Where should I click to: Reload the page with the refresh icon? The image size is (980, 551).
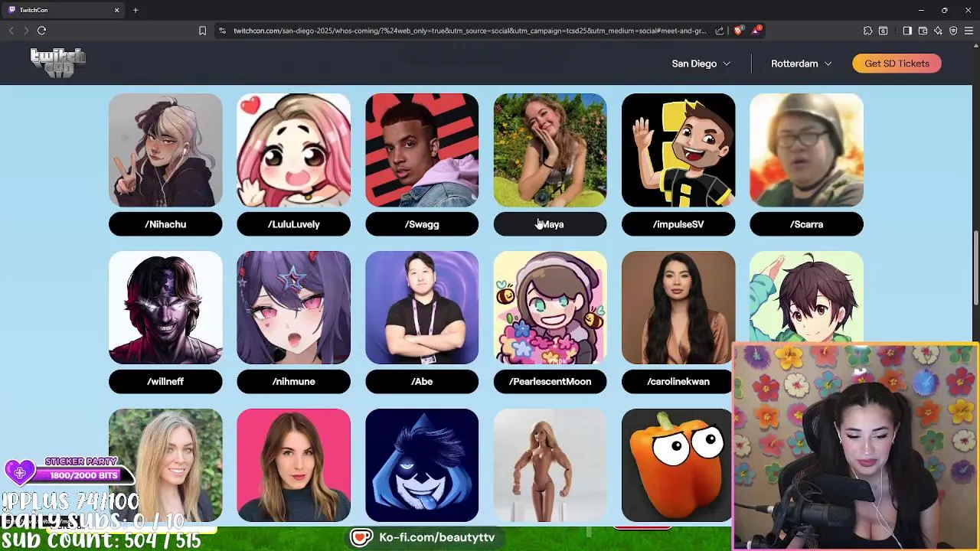tap(42, 31)
